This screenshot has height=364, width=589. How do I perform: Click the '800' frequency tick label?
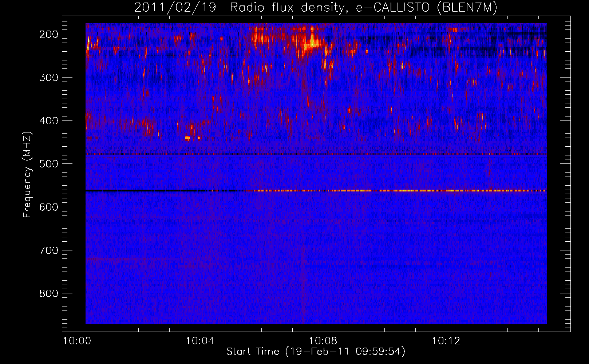click(49, 293)
